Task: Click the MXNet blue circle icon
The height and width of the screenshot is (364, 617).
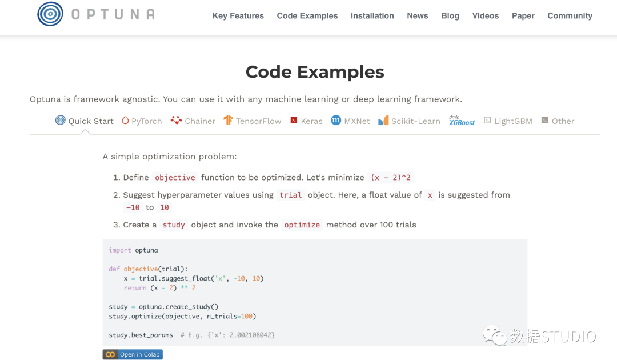Action: pyautogui.click(x=336, y=120)
